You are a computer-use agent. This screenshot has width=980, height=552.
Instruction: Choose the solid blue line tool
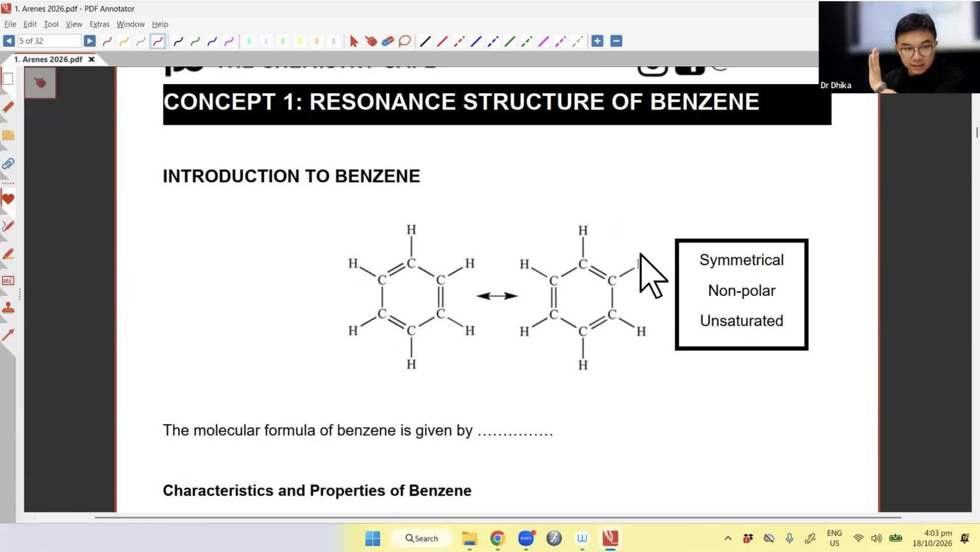(x=476, y=41)
